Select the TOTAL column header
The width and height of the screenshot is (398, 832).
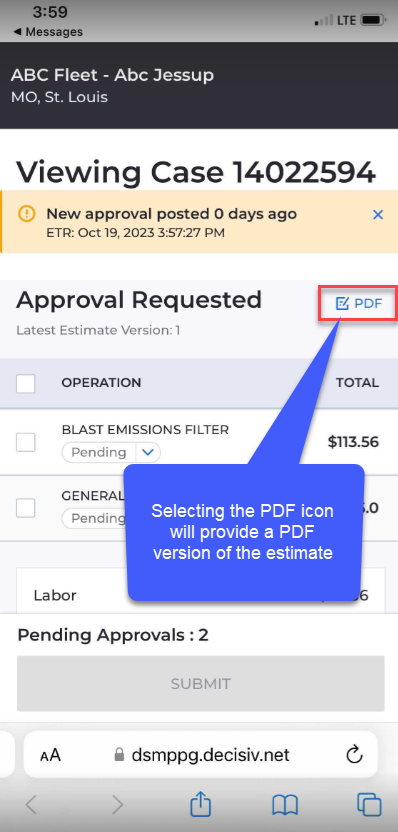click(357, 383)
